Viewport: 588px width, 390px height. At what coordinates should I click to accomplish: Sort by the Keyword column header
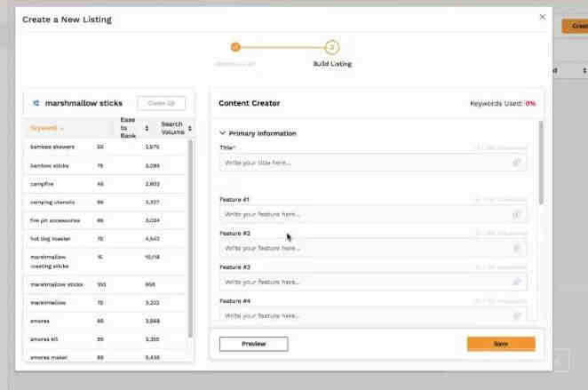46,128
